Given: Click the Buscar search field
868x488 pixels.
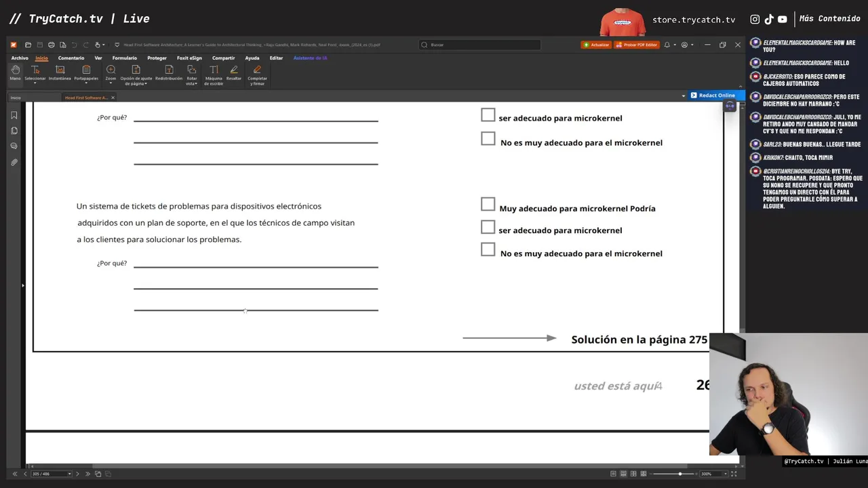Looking at the screenshot, I should point(479,45).
